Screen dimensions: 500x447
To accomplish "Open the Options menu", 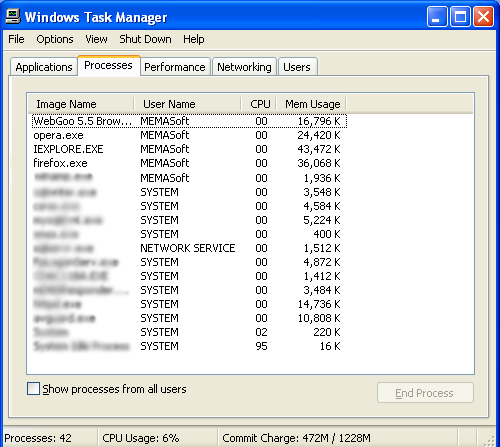I will pos(55,39).
